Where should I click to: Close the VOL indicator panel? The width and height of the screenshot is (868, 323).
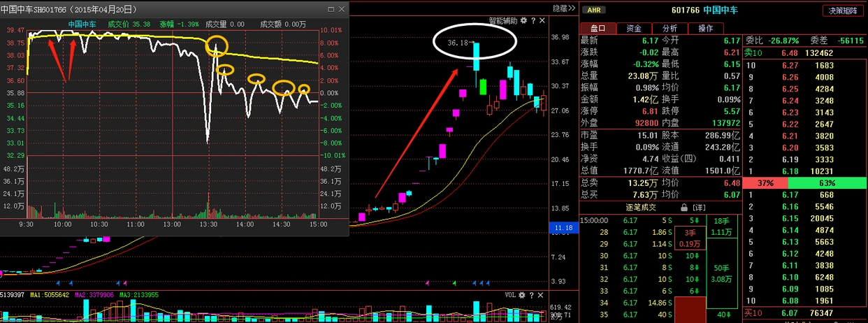[x=541, y=296]
